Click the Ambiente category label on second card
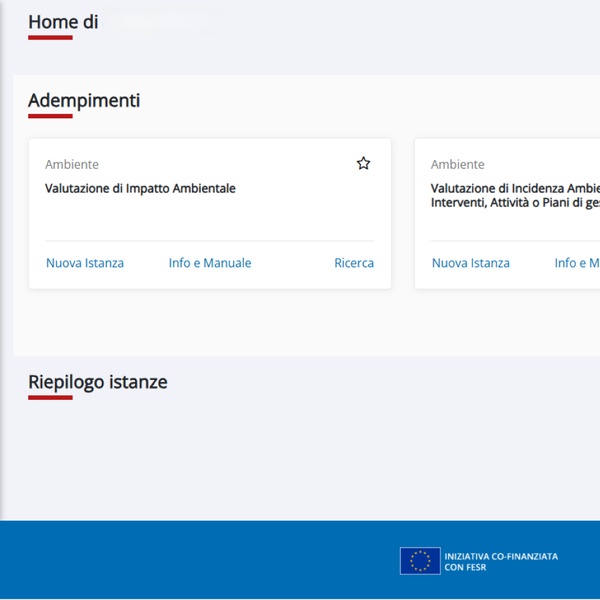The height and width of the screenshot is (600, 600). click(x=457, y=164)
